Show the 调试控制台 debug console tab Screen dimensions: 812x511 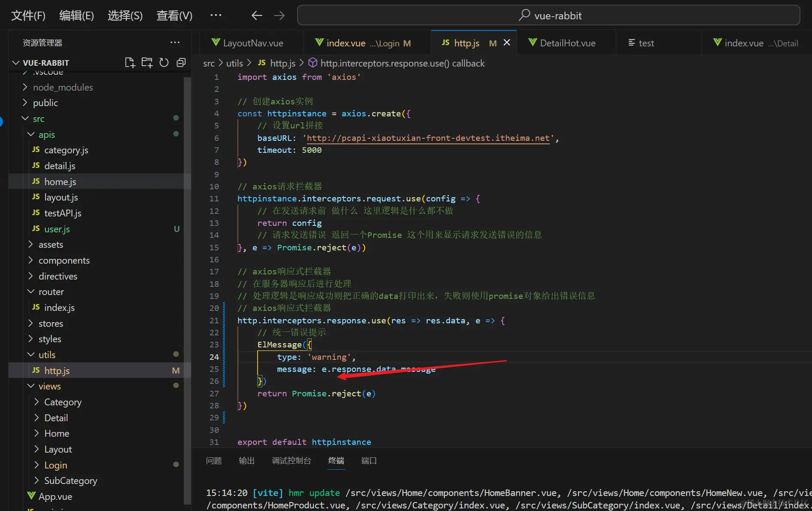tap(292, 460)
